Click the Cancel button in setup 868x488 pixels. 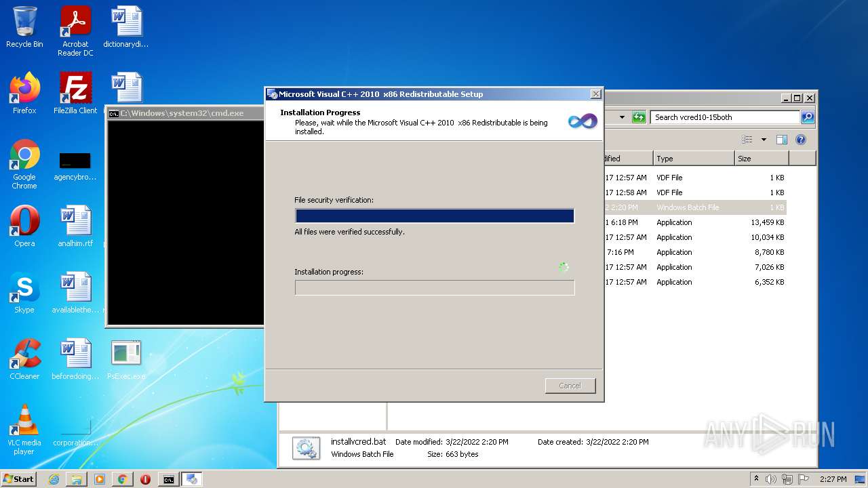(x=570, y=386)
